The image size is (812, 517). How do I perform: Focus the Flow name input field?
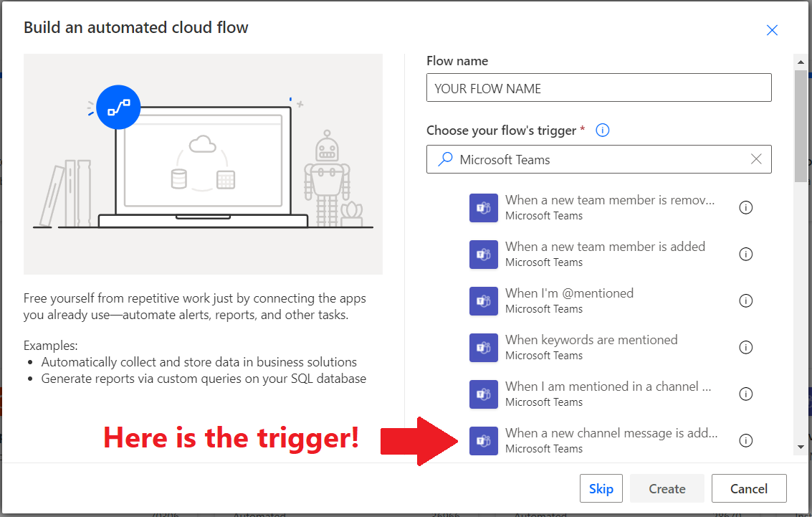(x=598, y=87)
